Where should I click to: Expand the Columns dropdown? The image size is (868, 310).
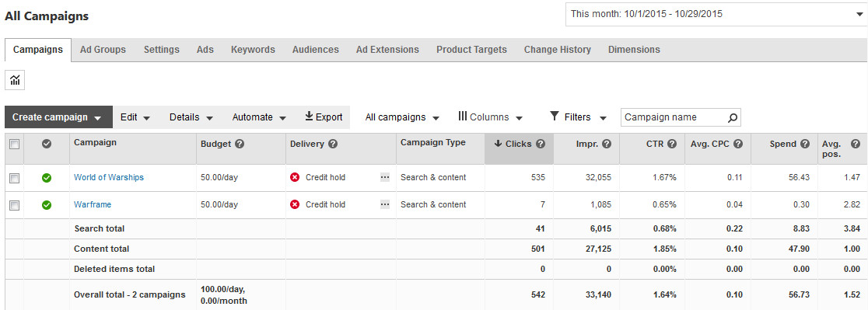491,117
